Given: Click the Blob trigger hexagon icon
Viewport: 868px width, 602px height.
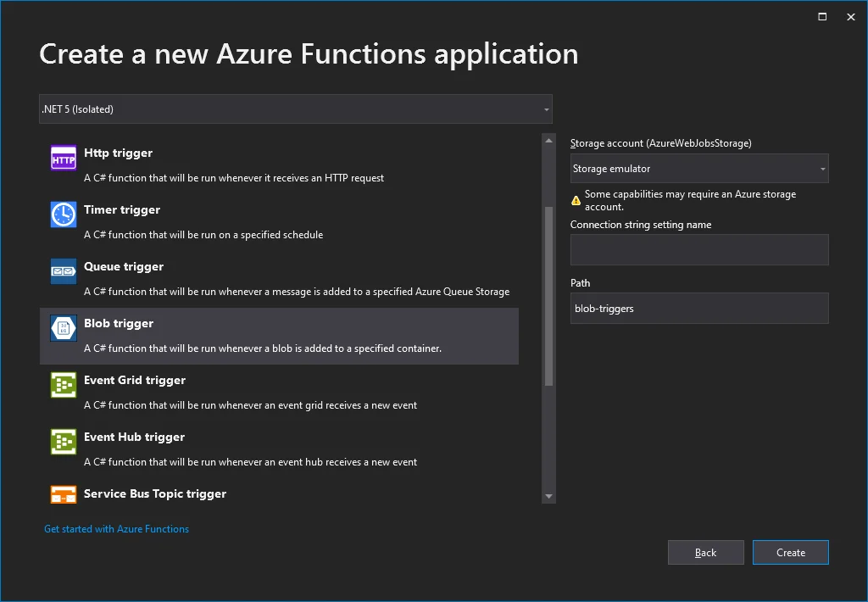Looking at the screenshot, I should pyautogui.click(x=64, y=328).
